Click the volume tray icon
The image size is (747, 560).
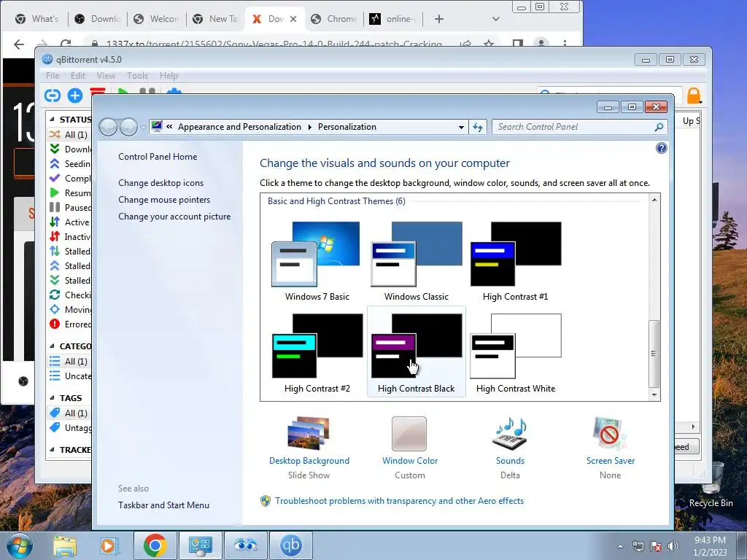click(673, 546)
